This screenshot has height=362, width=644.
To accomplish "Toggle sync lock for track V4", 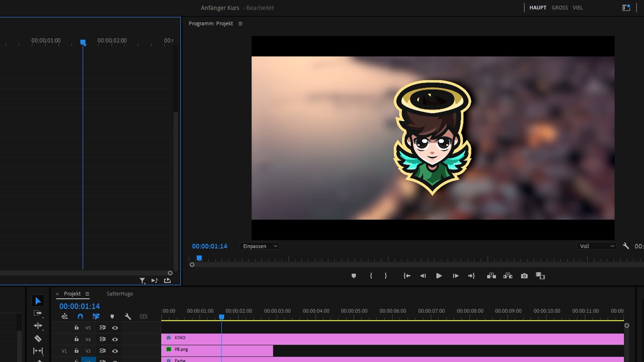I will click(x=103, y=339).
